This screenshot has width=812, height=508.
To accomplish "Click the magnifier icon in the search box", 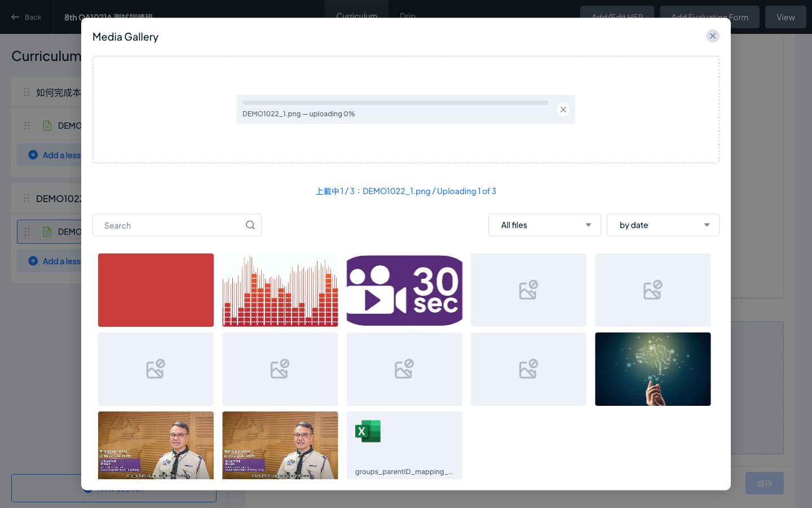I will pyautogui.click(x=250, y=225).
